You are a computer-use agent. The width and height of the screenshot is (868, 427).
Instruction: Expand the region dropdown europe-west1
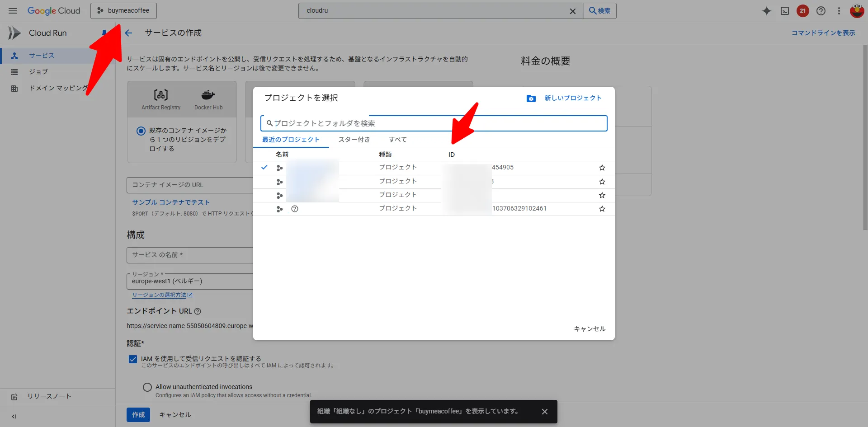(190, 281)
